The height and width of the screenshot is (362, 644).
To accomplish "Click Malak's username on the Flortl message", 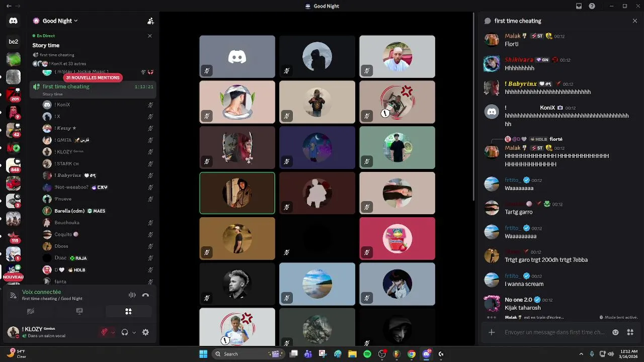I will point(513,36).
